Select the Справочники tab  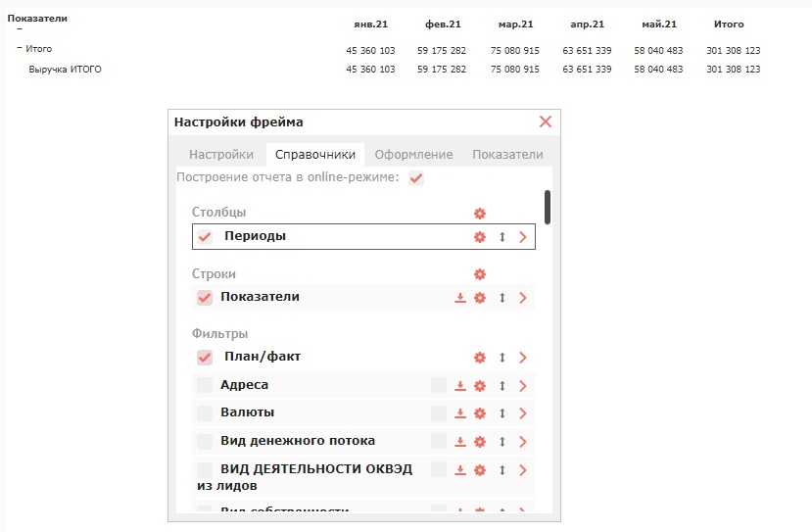pyautogui.click(x=315, y=155)
